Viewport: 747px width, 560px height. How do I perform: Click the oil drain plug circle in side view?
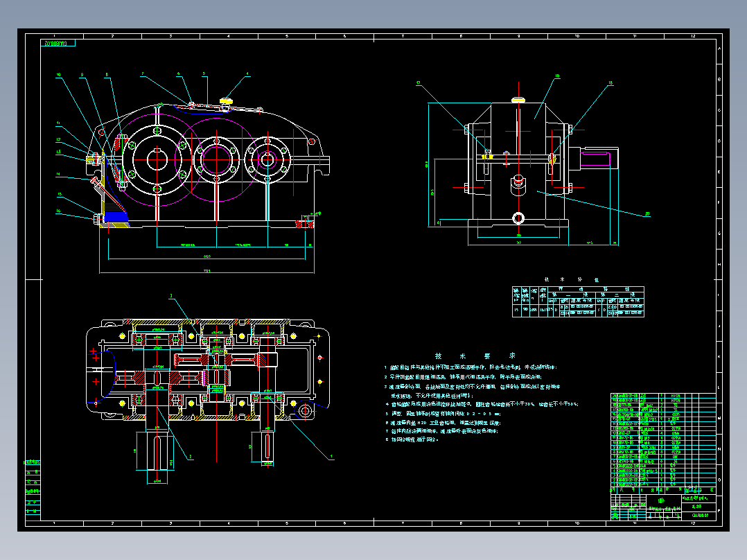(518, 218)
